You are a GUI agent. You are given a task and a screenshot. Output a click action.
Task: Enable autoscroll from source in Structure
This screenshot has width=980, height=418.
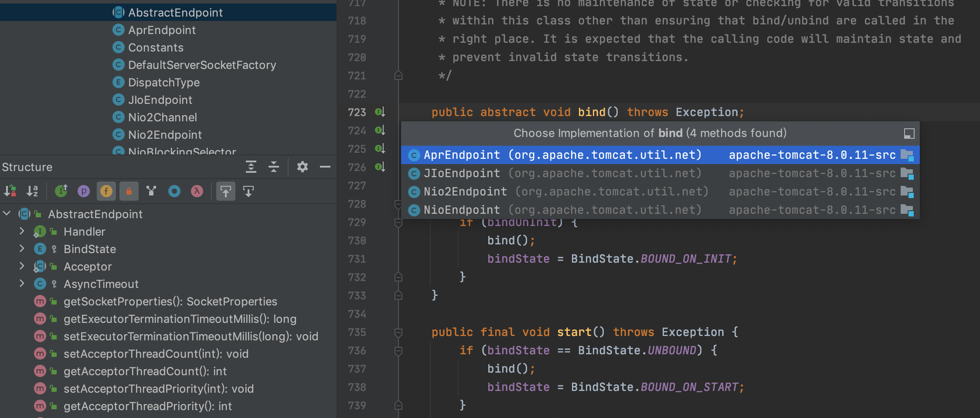[x=248, y=191]
